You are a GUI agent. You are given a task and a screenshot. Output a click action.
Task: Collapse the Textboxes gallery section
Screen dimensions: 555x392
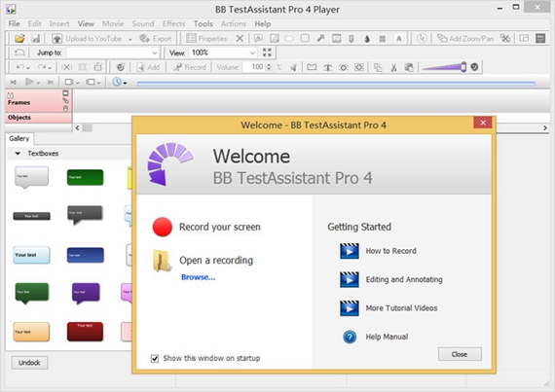coord(18,154)
